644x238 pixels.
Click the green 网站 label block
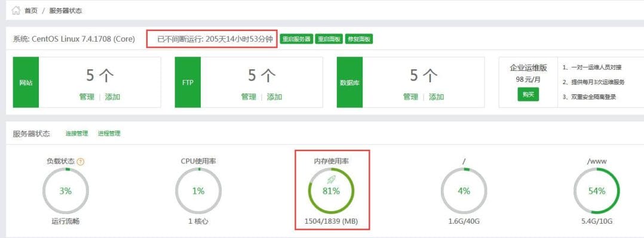[26, 82]
